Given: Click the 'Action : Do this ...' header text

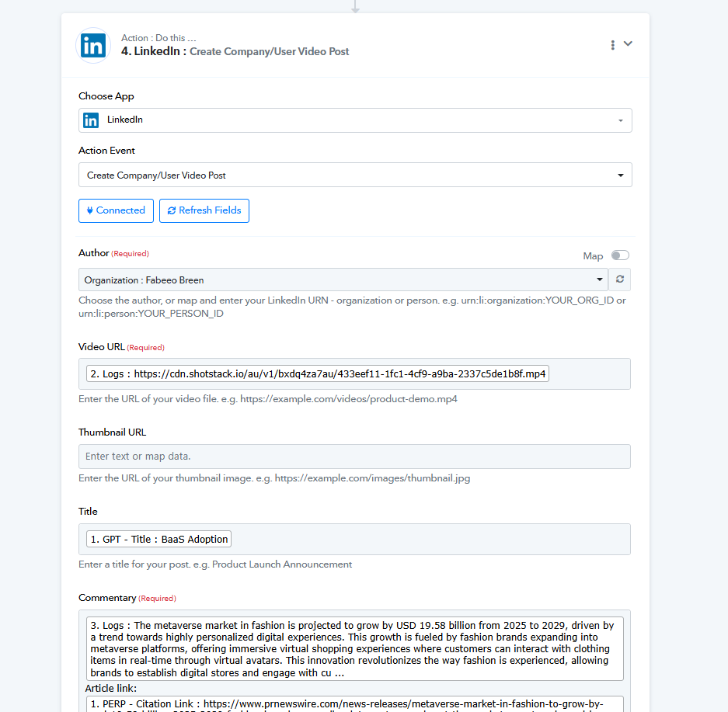Looking at the screenshot, I should 158,37.
